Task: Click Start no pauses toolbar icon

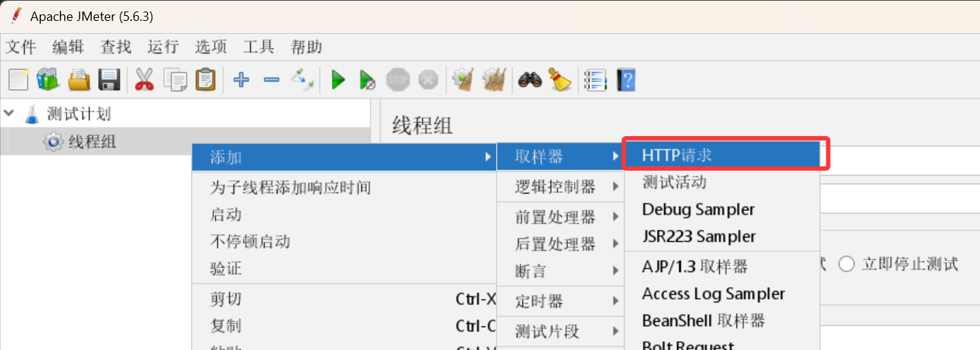Action: (368, 79)
